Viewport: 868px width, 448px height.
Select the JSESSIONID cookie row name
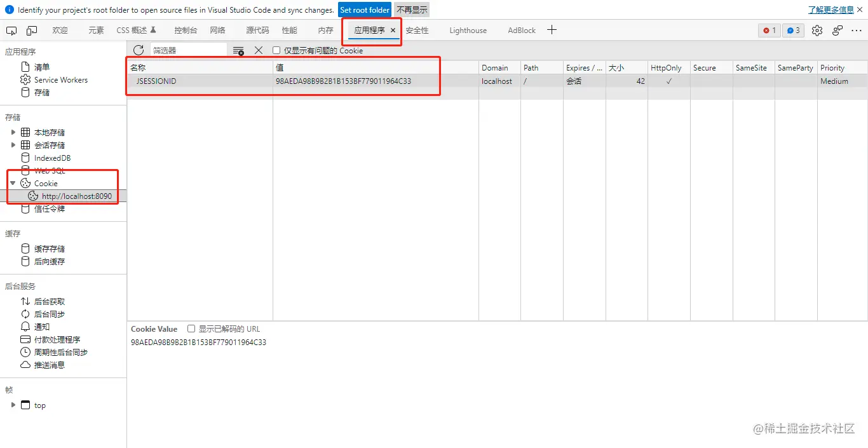click(156, 81)
